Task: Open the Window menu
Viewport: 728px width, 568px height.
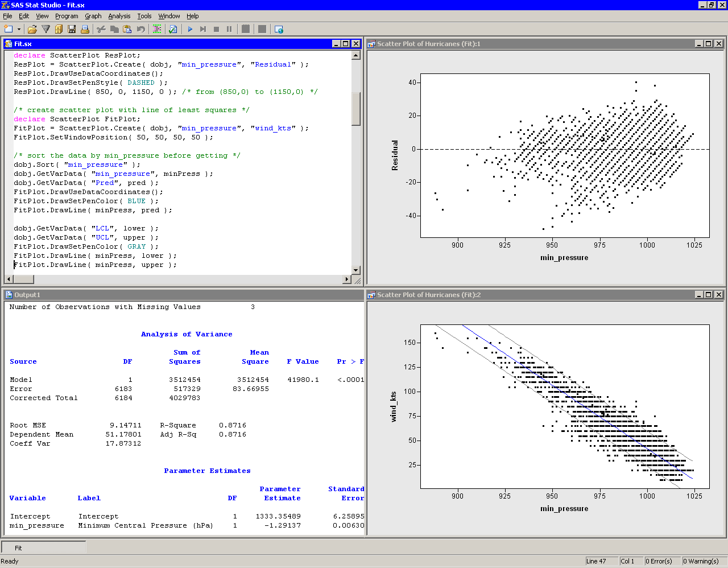Action: (169, 16)
